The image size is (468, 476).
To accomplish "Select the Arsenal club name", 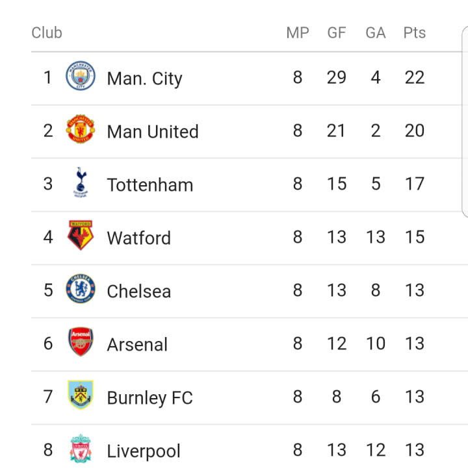I will [137, 345].
